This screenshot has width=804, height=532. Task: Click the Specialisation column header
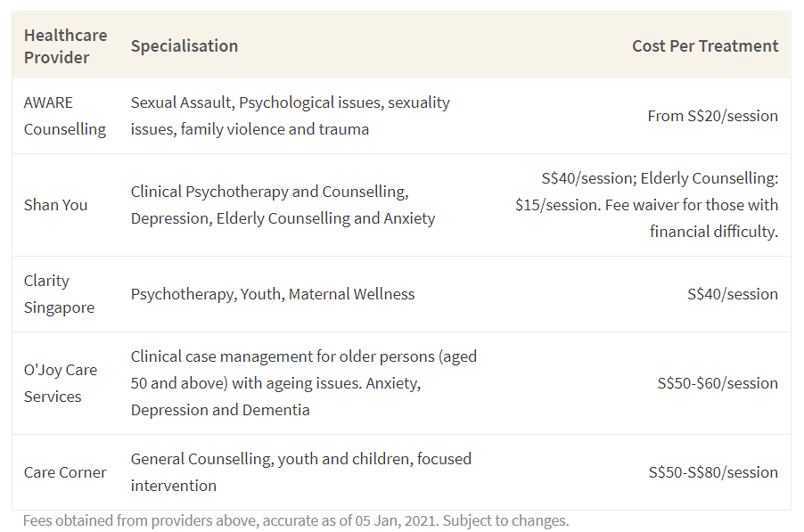pyautogui.click(x=184, y=46)
